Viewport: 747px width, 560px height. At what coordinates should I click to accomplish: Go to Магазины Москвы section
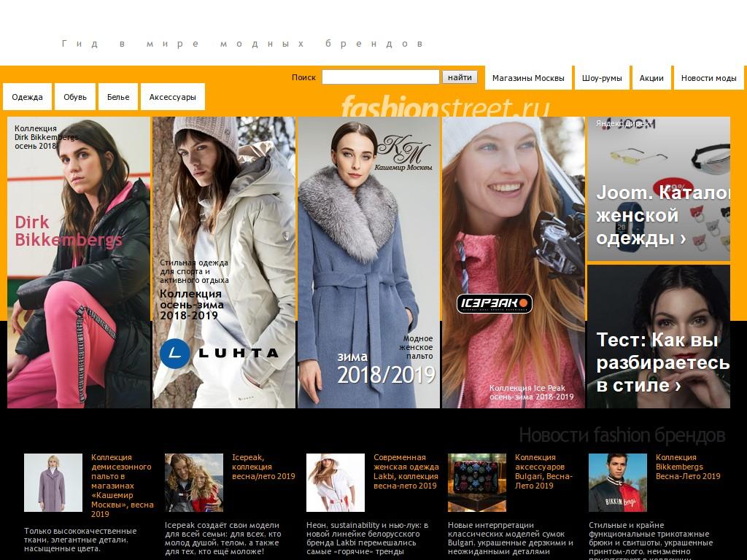528,78
